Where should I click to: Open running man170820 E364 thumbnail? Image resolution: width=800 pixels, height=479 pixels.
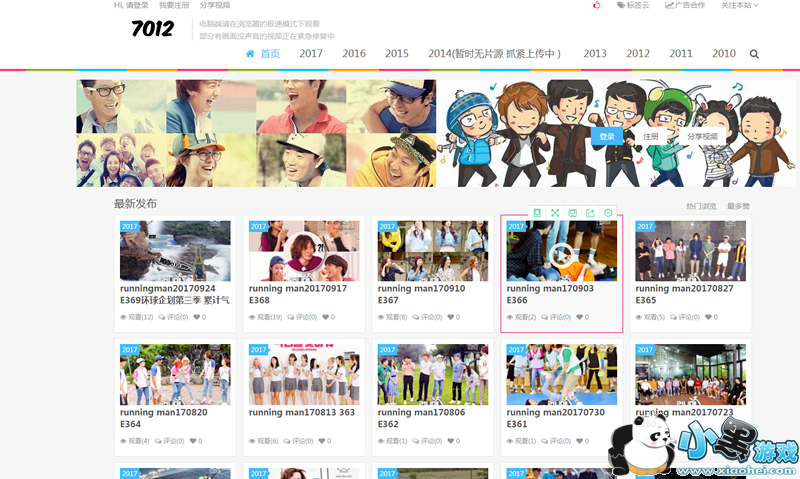[x=175, y=374]
